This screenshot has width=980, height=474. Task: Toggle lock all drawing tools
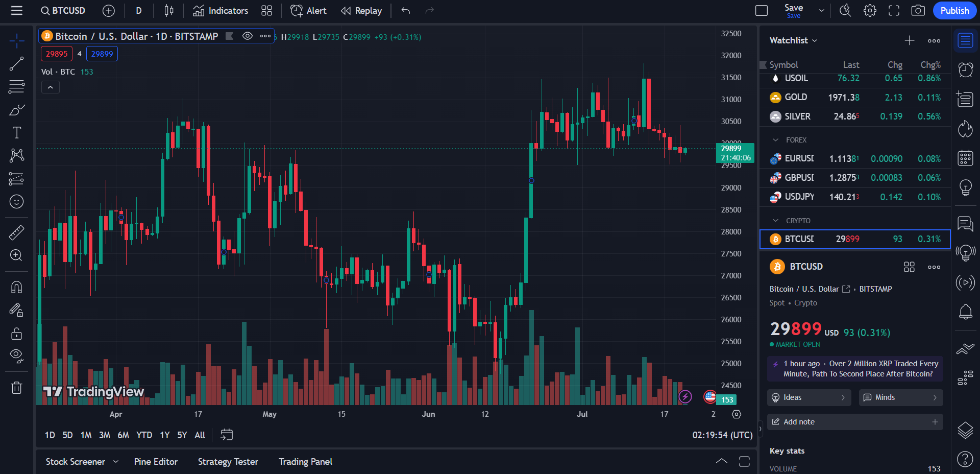point(16,334)
